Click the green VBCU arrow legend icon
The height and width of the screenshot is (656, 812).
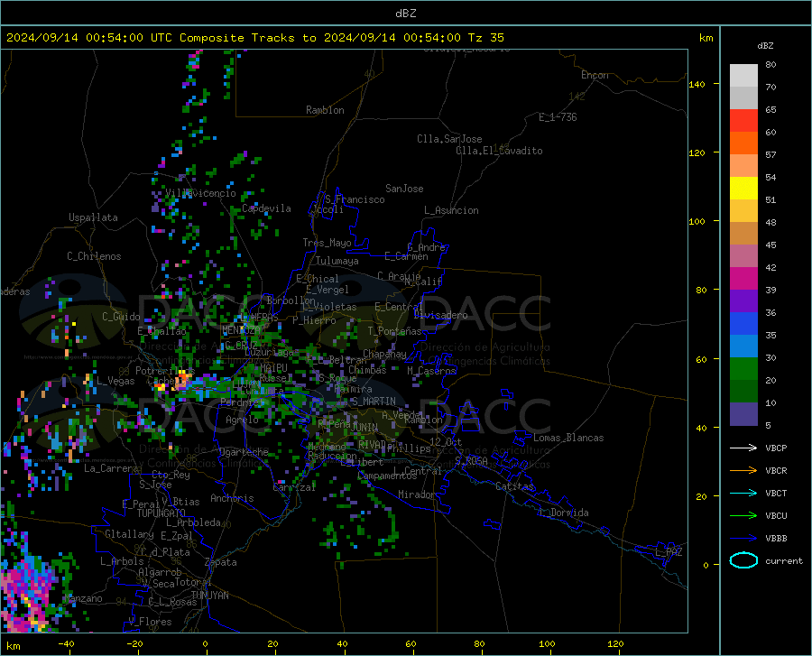743,516
